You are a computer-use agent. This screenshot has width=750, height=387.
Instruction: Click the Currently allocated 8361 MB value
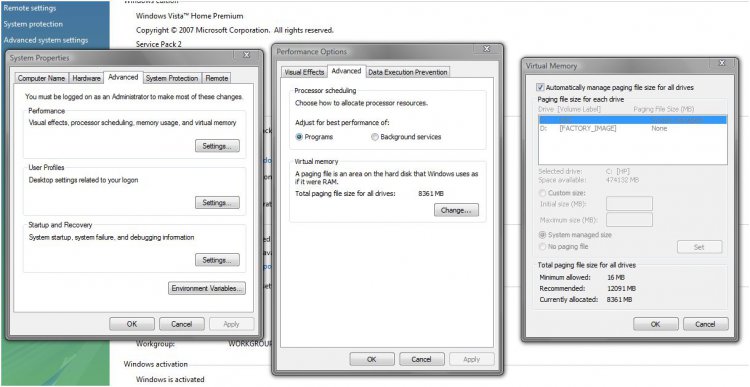pyautogui.click(x=619, y=299)
